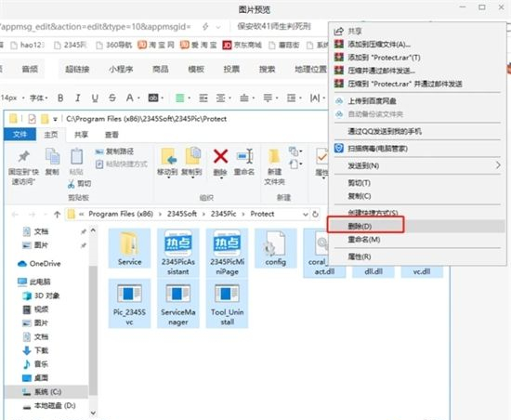Select the 2345PicAssistant file

click(x=178, y=253)
